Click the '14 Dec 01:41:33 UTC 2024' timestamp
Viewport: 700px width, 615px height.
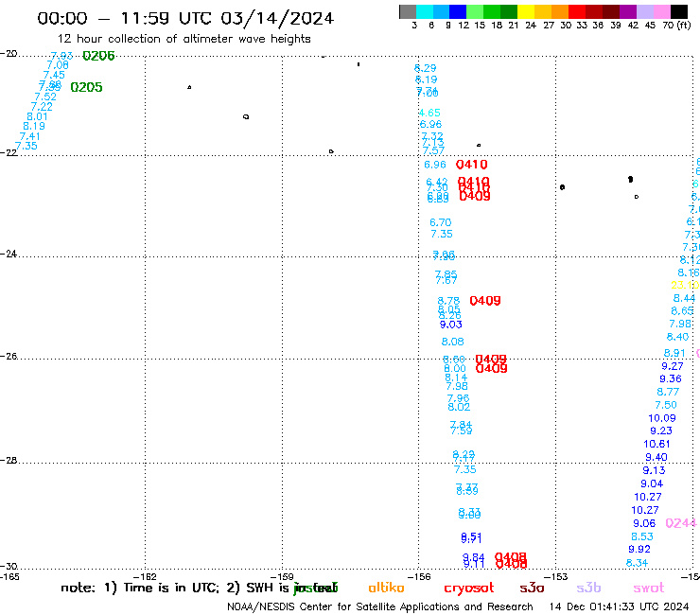619,607
